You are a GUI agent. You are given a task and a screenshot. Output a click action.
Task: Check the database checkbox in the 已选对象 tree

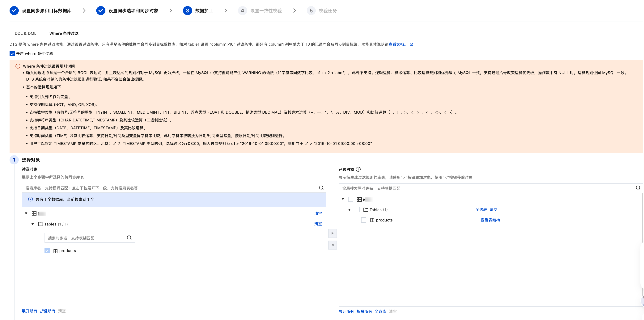[351, 199]
